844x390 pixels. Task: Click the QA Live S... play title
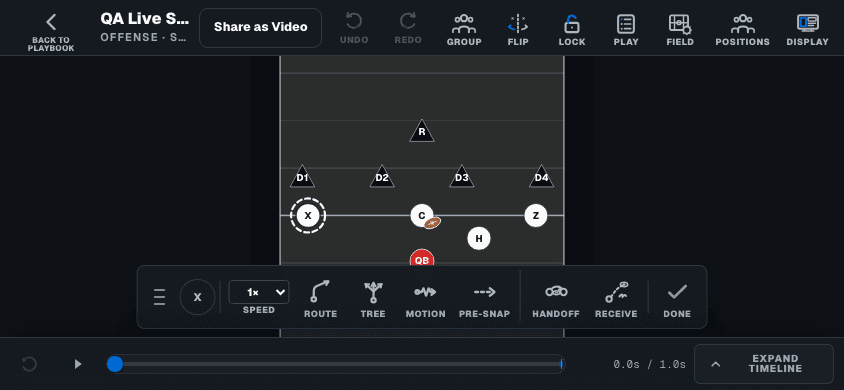coord(145,19)
